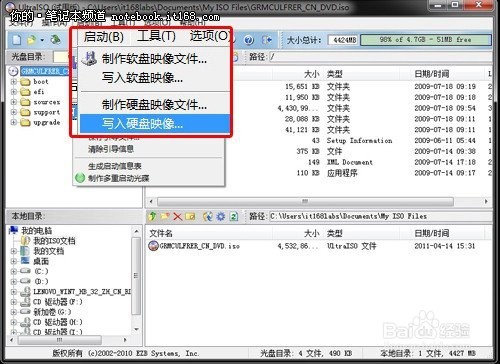This screenshot has height=364, width=500.
Task: Expand the upgrade folder in image tree
Action: [13, 122]
